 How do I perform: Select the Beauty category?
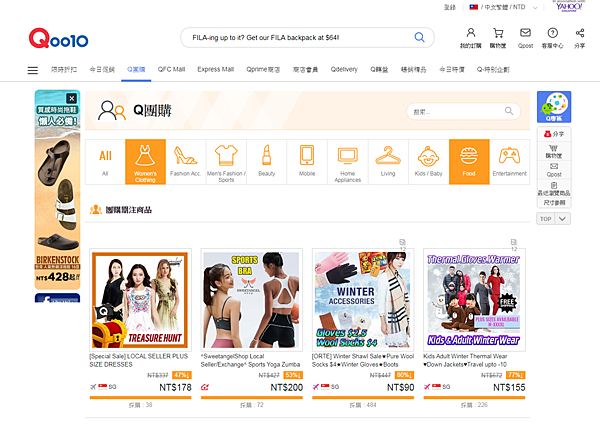pyautogui.click(x=267, y=162)
